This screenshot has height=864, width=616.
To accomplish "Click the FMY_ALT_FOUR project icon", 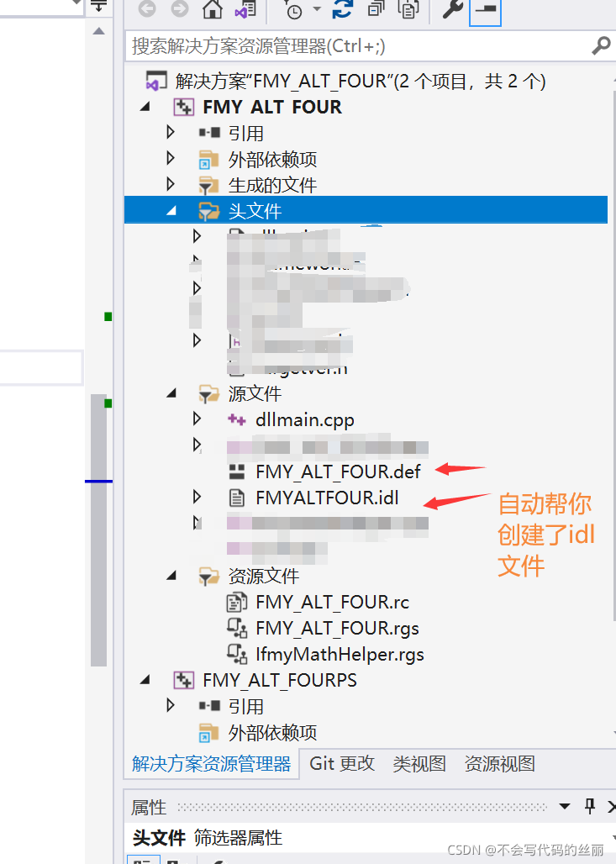I will [x=183, y=107].
